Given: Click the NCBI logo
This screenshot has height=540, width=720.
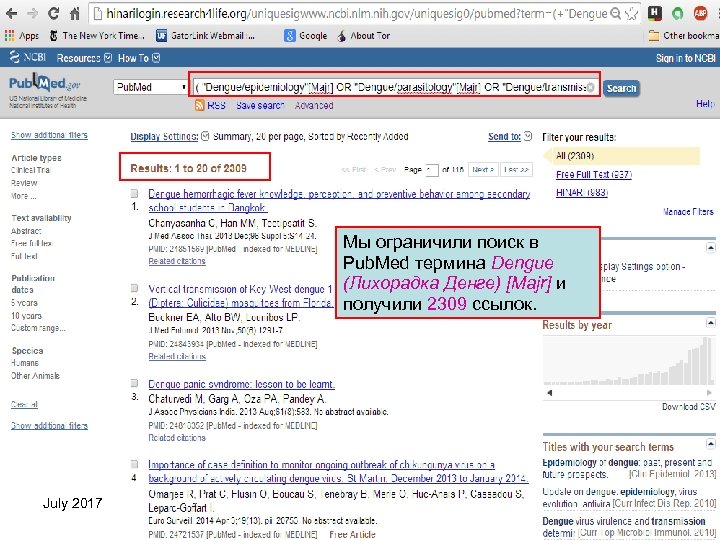Looking at the screenshot, I should [x=27, y=57].
